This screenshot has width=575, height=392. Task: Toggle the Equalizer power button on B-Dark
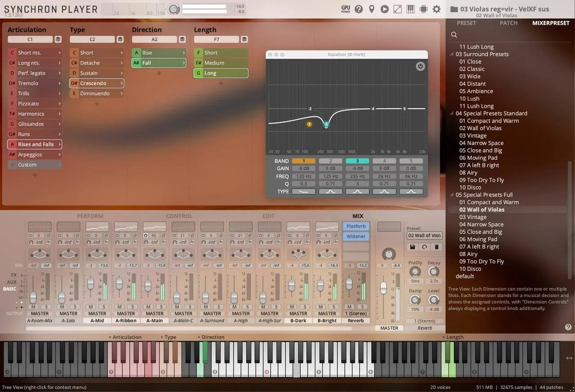420,67
